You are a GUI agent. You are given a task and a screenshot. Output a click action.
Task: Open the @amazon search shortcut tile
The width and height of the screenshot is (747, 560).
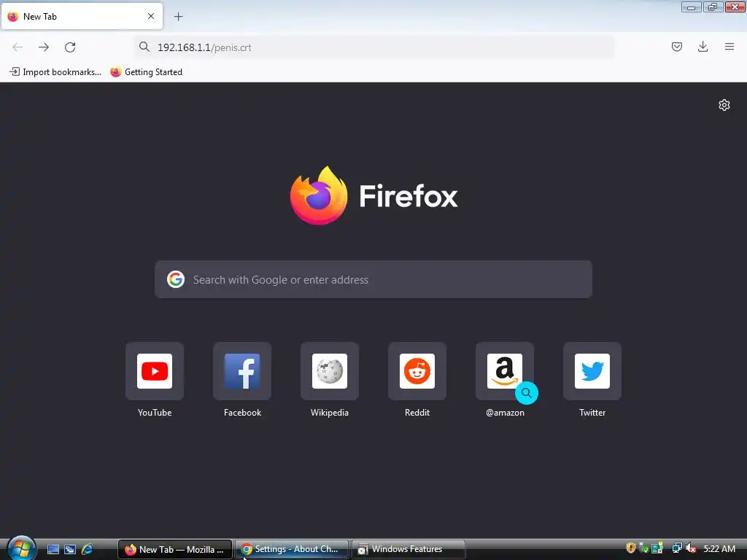(505, 371)
